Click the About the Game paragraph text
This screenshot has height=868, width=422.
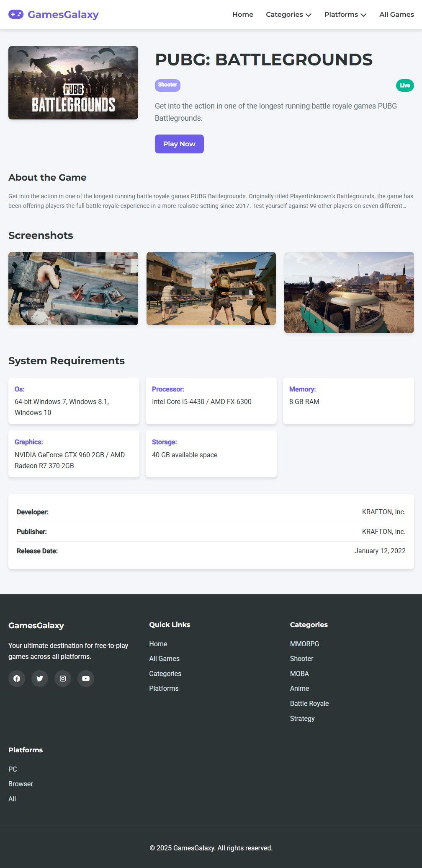pyautogui.click(x=211, y=201)
